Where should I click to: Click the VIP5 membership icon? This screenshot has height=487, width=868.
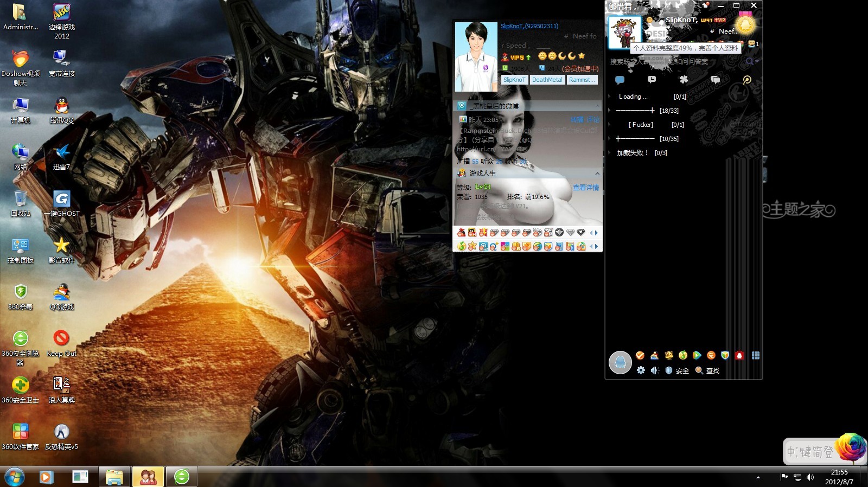(516, 57)
